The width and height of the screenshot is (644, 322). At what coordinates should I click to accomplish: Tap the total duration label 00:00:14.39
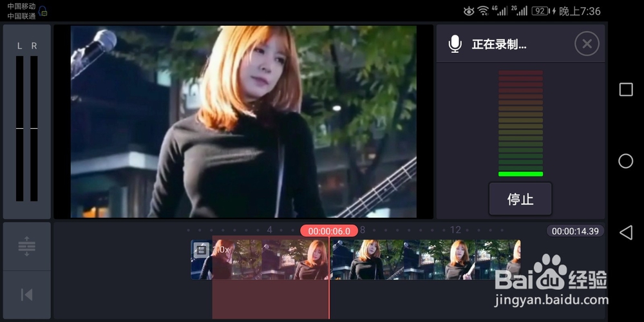[575, 231]
